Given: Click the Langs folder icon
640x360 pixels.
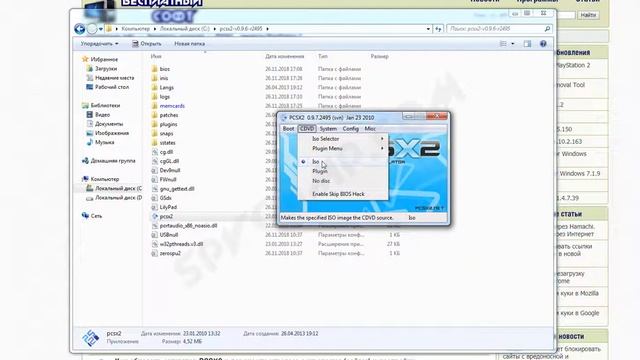Looking at the screenshot, I should pyautogui.click(x=154, y=87).
